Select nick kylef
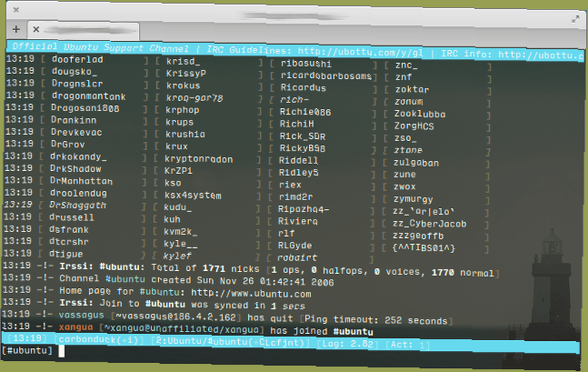The width and height of the screenshot is (588, 372). coord(178,256)
